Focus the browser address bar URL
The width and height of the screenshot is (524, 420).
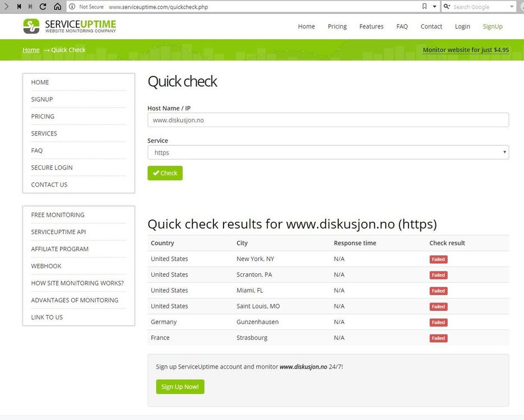tap(159, 7)
